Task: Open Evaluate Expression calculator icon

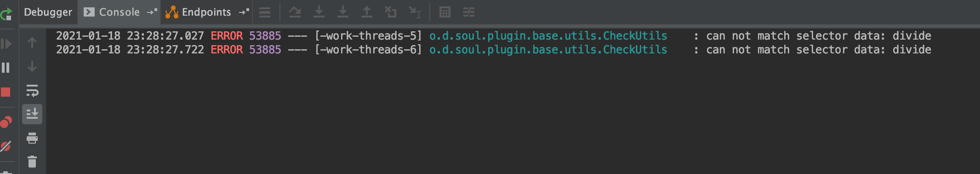Action: [x=444, y=12]
